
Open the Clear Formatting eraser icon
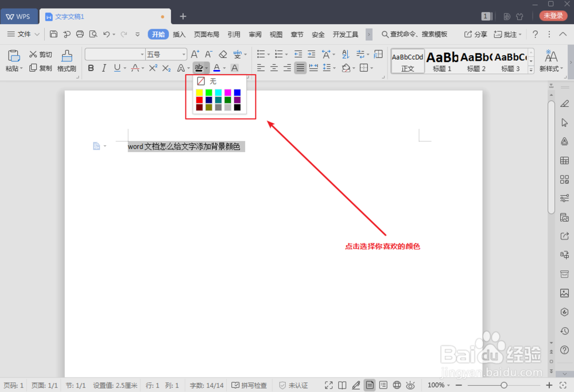click(223, 54)
